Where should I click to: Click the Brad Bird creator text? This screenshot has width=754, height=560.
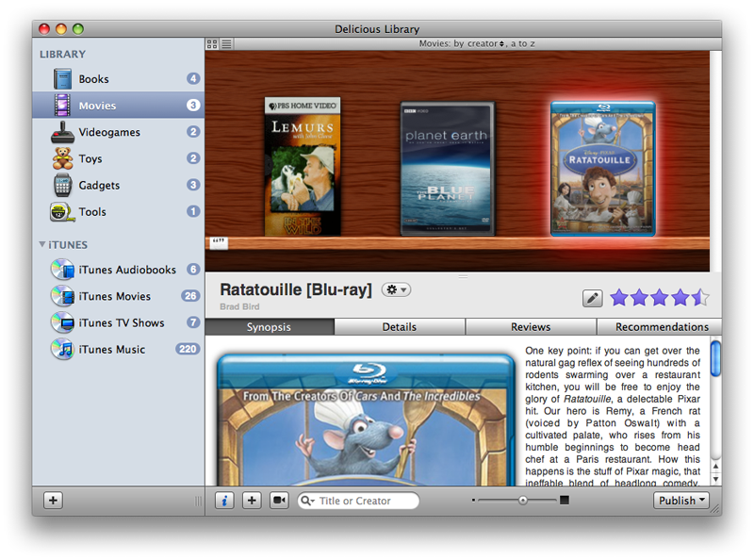[239, 306]
